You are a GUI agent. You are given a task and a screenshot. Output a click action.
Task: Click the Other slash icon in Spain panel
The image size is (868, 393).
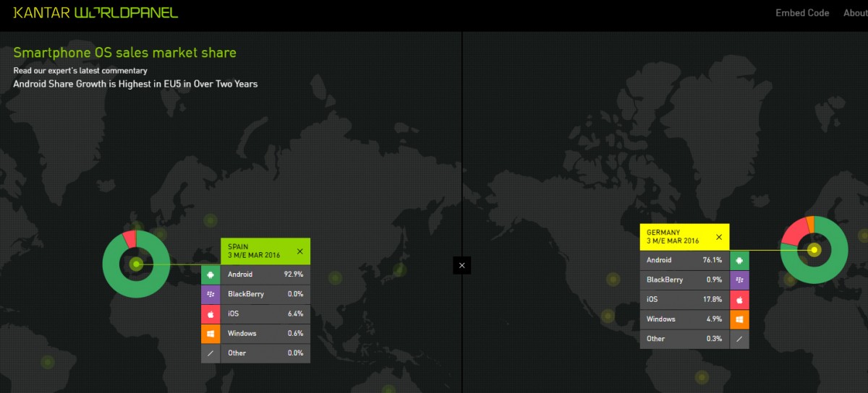210,353
